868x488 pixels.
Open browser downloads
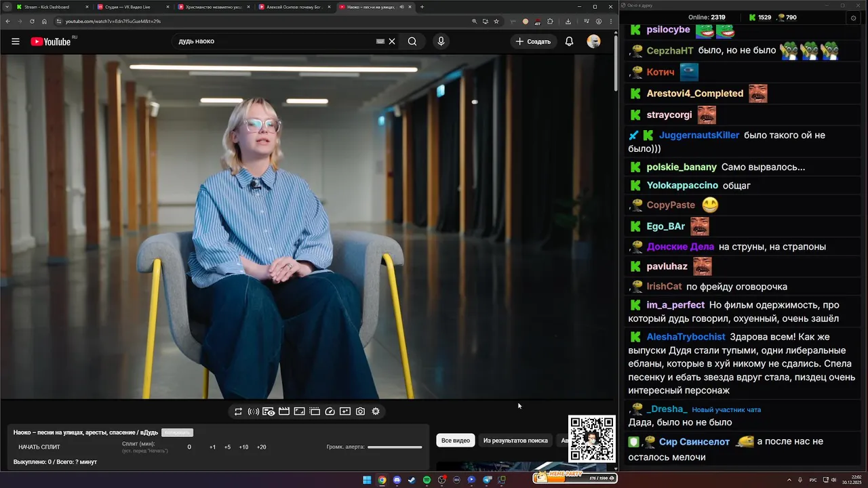[568, 21]
